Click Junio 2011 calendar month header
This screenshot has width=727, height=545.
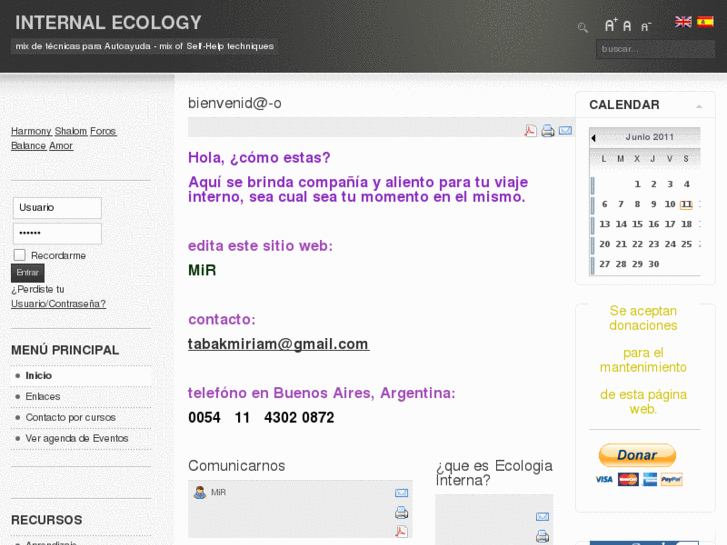[649, 137]
